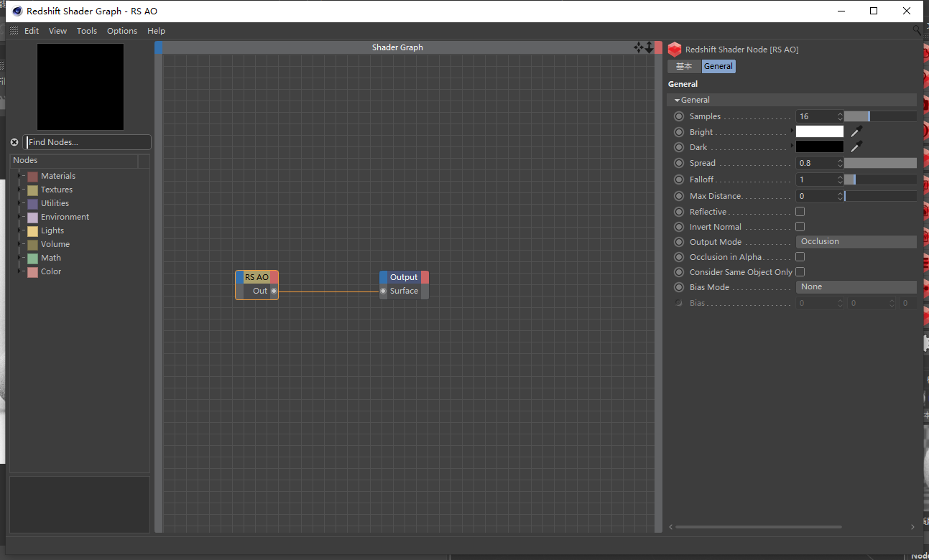Expand the Bright color triangle
This screenshot has height=560, width=929.
(792, 131)
